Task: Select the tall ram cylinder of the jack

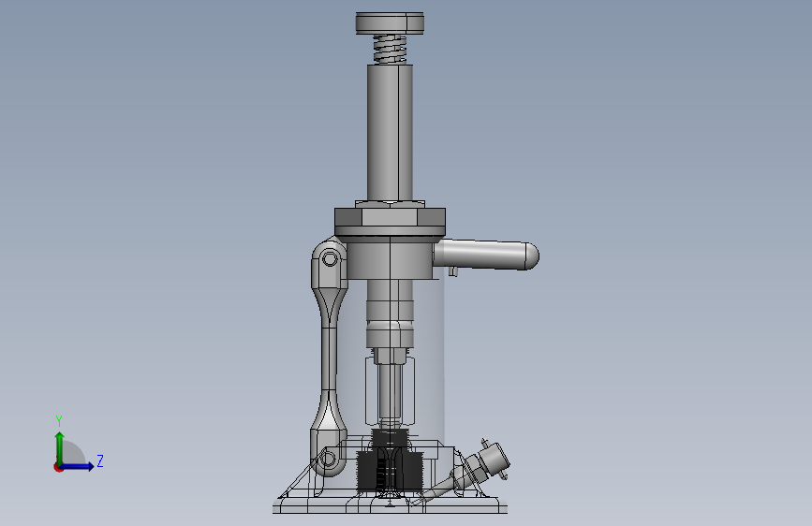Action: [390, 132]
